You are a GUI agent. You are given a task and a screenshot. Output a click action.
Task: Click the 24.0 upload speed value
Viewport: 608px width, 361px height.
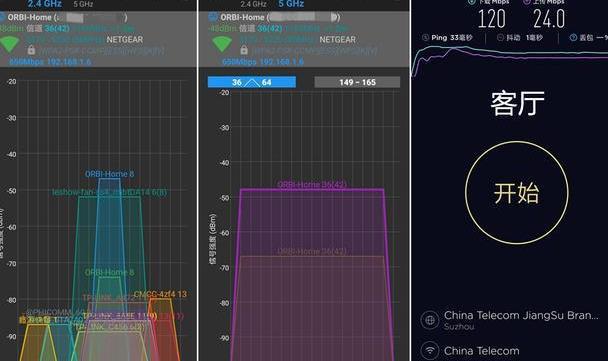tap(549, 19)
